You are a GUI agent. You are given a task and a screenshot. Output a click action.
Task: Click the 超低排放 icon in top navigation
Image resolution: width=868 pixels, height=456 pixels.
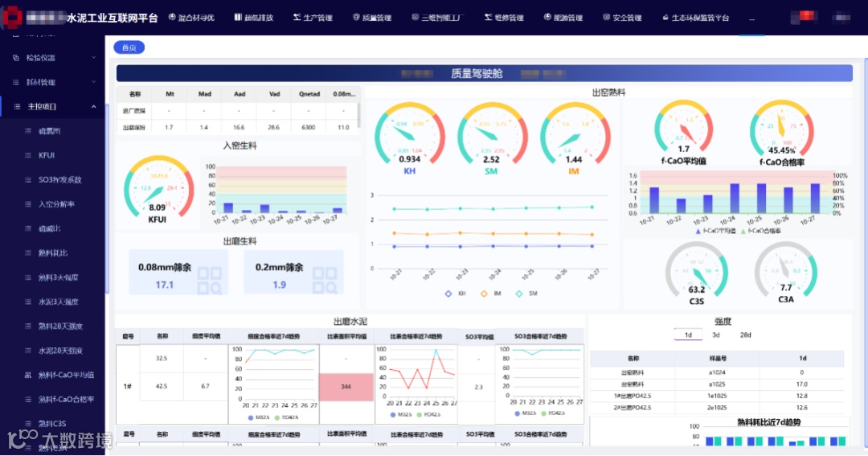tap(237, 17)
